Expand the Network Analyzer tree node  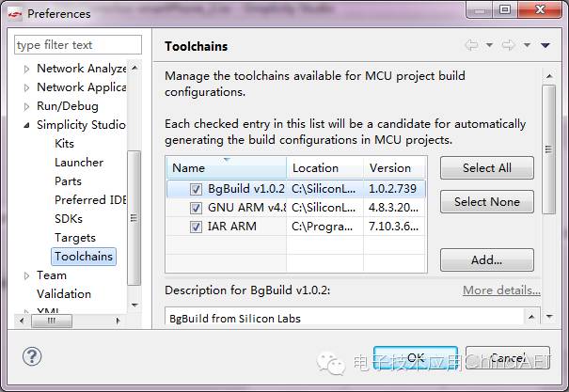[x=27, y=69]
